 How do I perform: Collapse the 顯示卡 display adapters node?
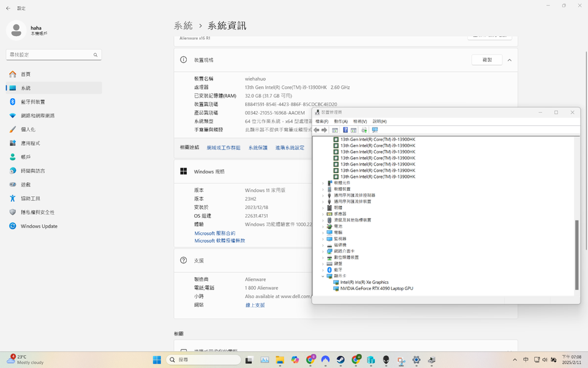(323, 276)
